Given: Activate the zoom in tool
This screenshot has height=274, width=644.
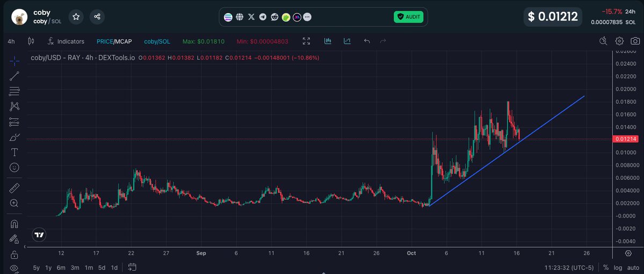Looking at the screenshot, I should (x=14, y=203).
